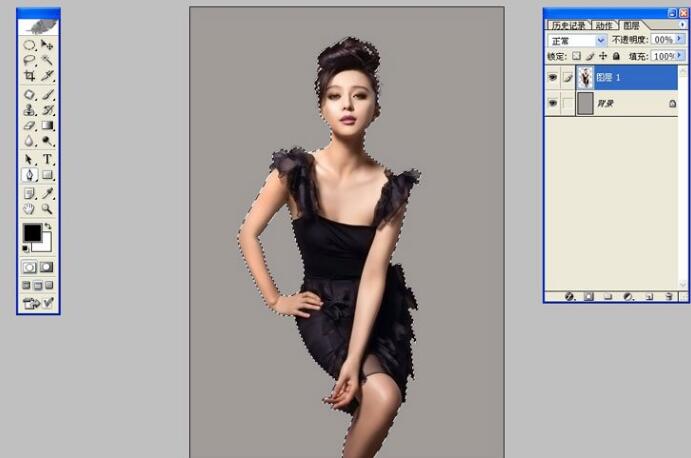Select the 背景 layer name
691x458 pixels.
coord(606,104)
